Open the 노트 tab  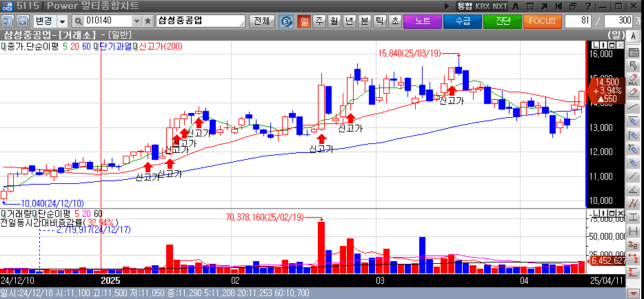click(x=423, y=21)
